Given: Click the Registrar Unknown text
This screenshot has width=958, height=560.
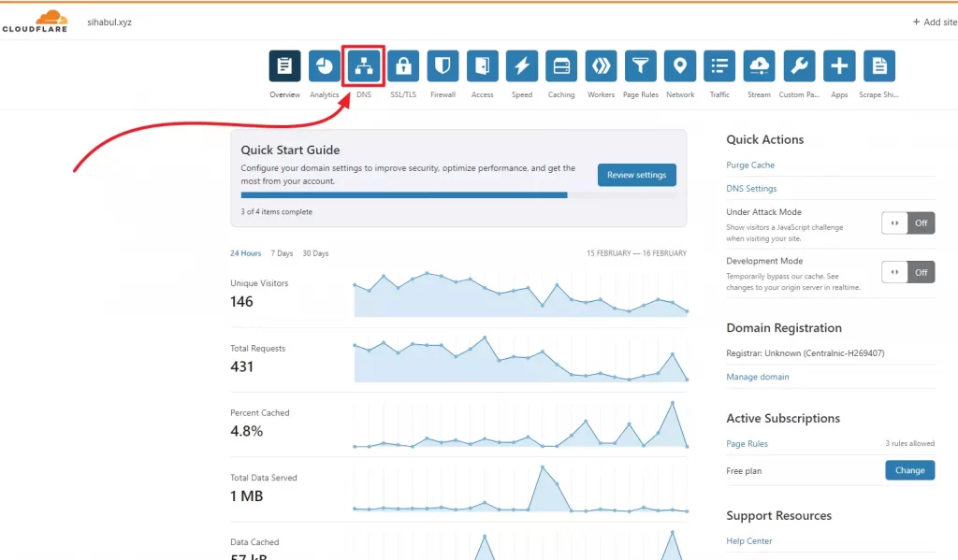Looking at the screenshot, I should 806,353.
